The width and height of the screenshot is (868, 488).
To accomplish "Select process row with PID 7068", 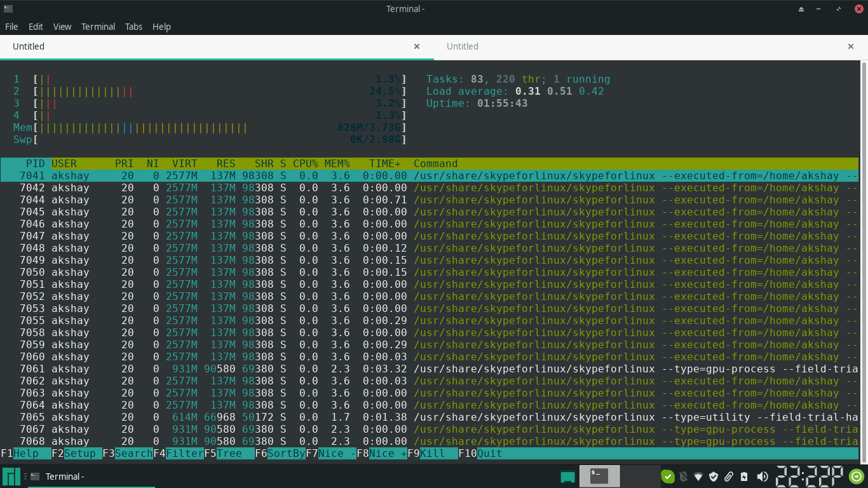I will point(430,441).
